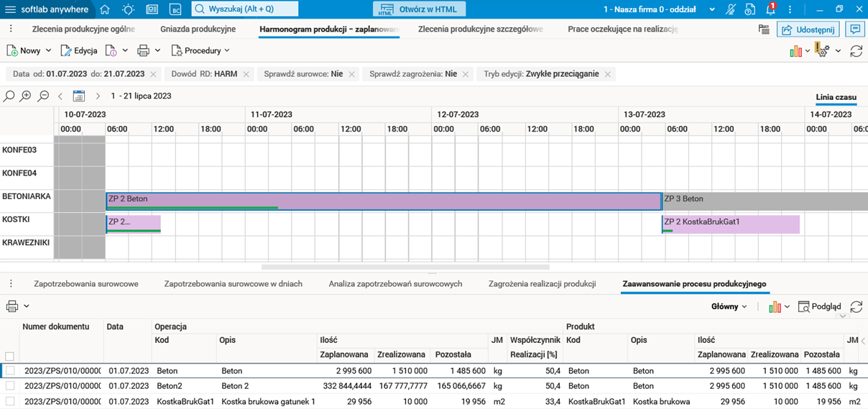
Task: Click the bottom panel printer icon
Action: [x=12, y=306]
